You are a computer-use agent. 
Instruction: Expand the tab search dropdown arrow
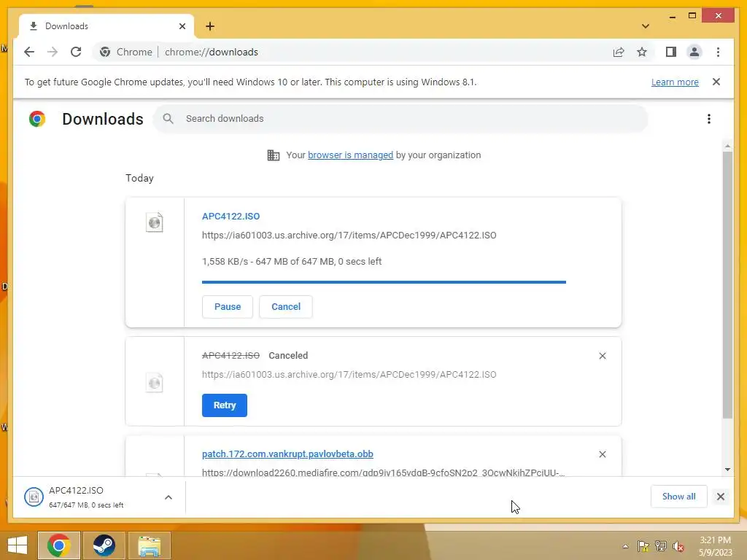pyautogui.click(x=645, y=26)
